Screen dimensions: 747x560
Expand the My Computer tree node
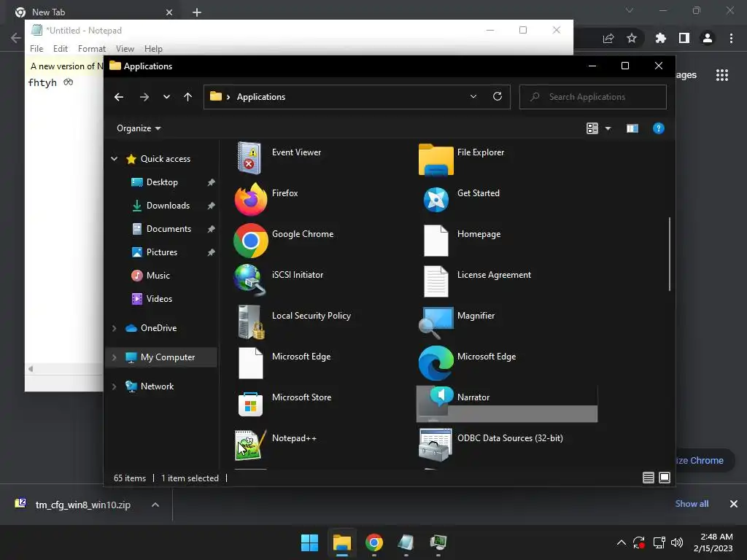pyautogui.click(x=115, y=357)
